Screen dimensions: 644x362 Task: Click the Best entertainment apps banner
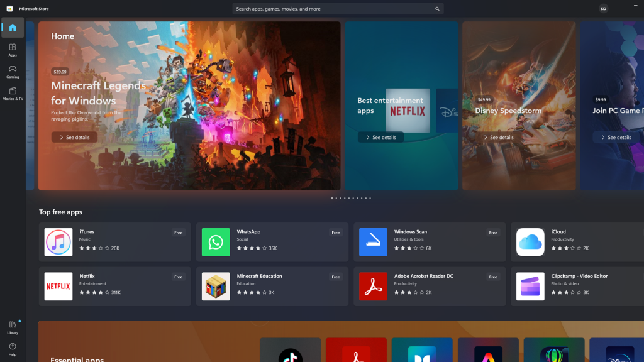click(x=401, y=106)
